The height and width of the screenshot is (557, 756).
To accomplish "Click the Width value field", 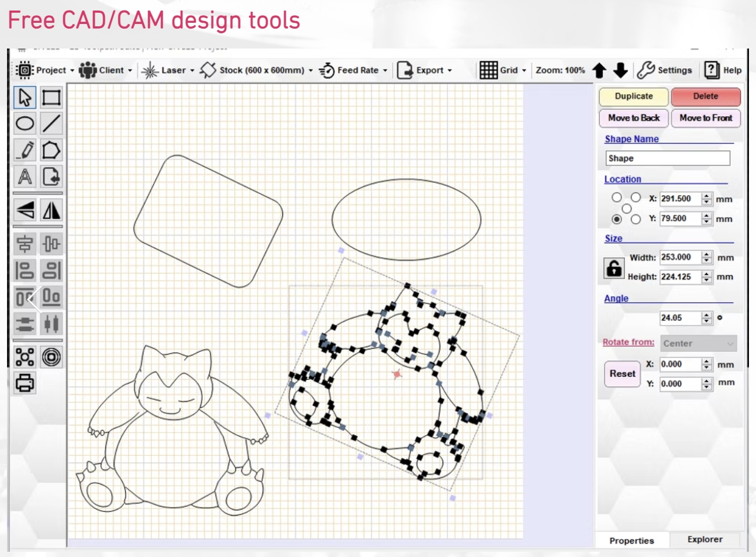I will click(680, 257).
